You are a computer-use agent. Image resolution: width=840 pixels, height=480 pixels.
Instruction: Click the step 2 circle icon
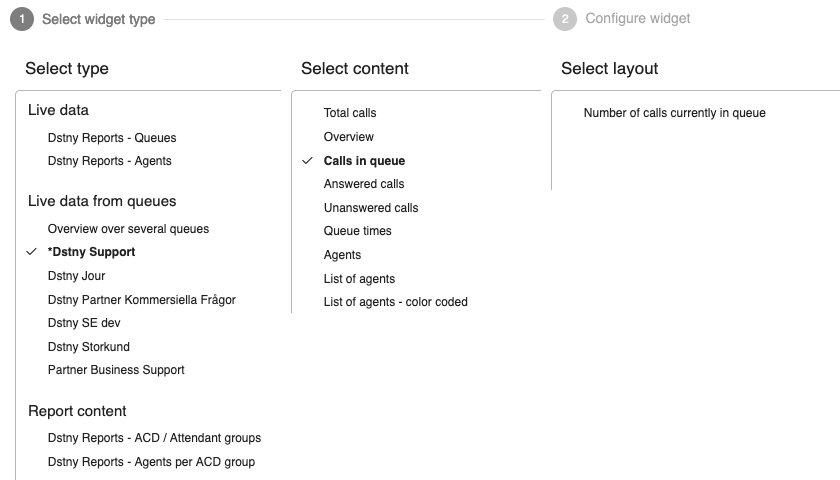[565, 19]
